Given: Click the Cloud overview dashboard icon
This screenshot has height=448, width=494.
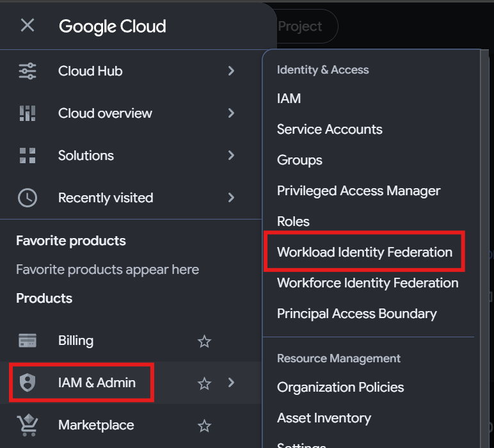Looking at the screenshot, I should click(28, 113).
